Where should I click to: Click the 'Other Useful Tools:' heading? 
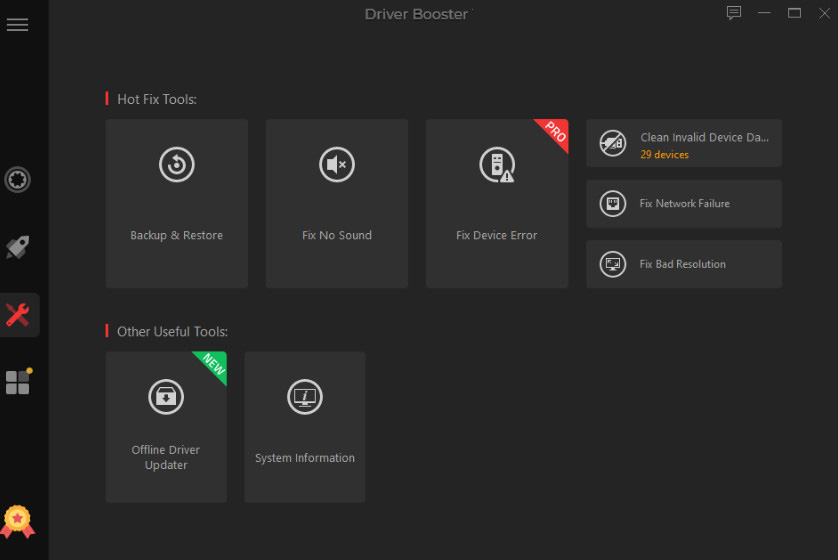172,332
